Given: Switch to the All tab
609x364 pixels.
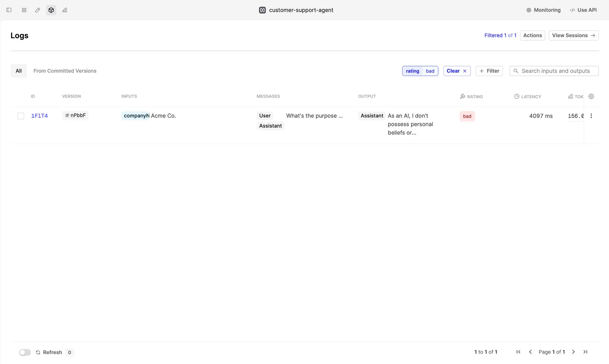Looking at the screenshot, I should (19, 71).
